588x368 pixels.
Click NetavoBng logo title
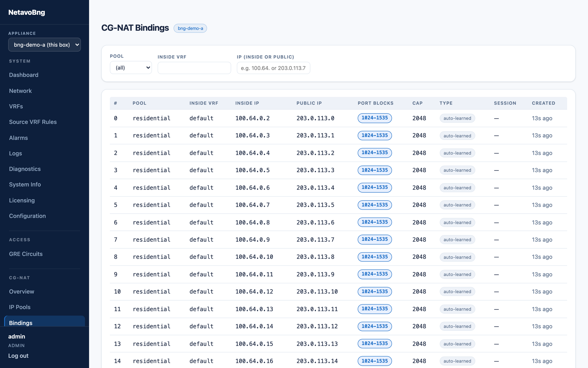pyautogui.click(x=27, y=12)
